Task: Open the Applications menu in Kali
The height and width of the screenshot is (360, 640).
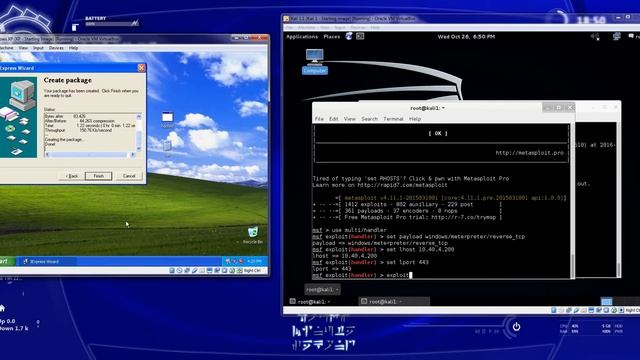Action: 302,37
